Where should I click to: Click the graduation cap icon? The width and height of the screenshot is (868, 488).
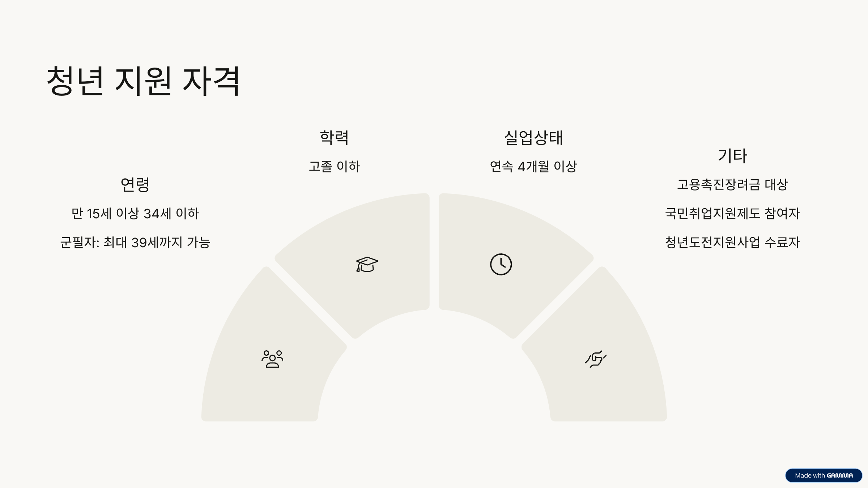(x=367, y=264)
